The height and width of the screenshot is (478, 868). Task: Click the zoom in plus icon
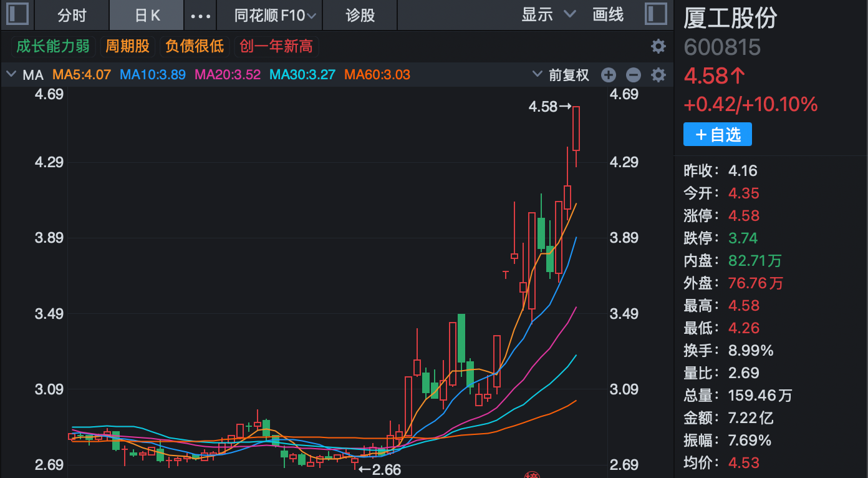tap(608, 76)
